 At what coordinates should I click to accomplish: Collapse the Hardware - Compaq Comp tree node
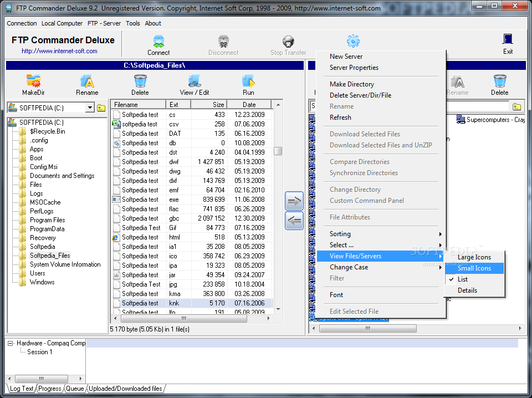click(x=11, y=343)
